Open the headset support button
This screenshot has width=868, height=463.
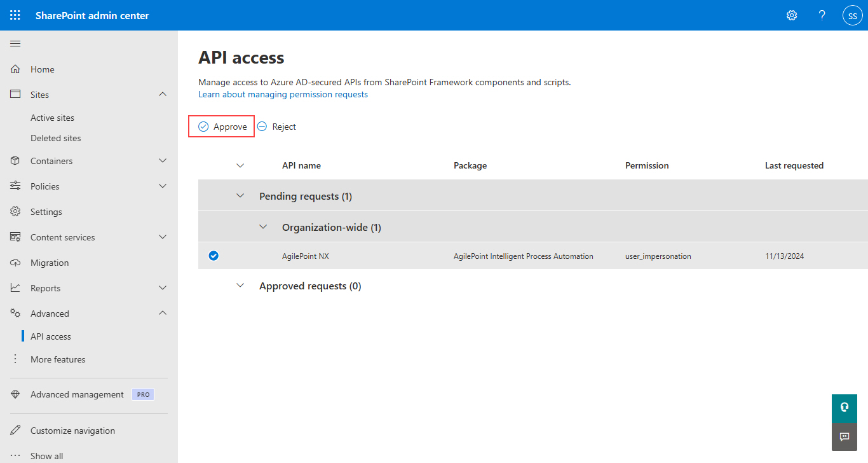pyautogui.click(x=844, y=408)
